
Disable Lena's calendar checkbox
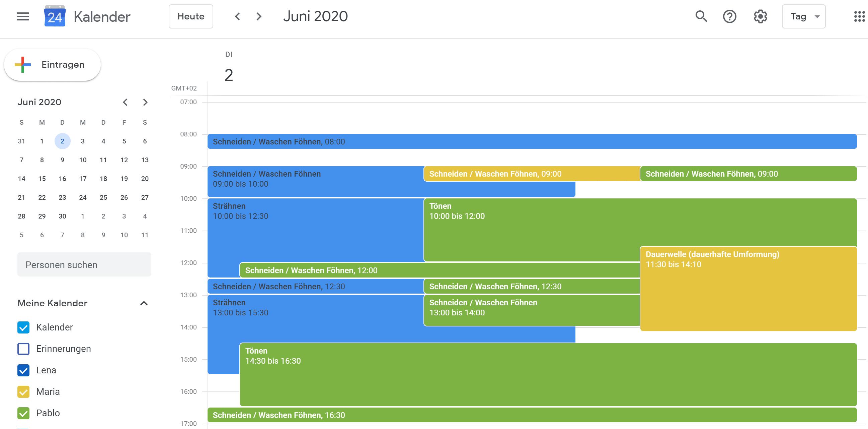click(x=23, y=370)
